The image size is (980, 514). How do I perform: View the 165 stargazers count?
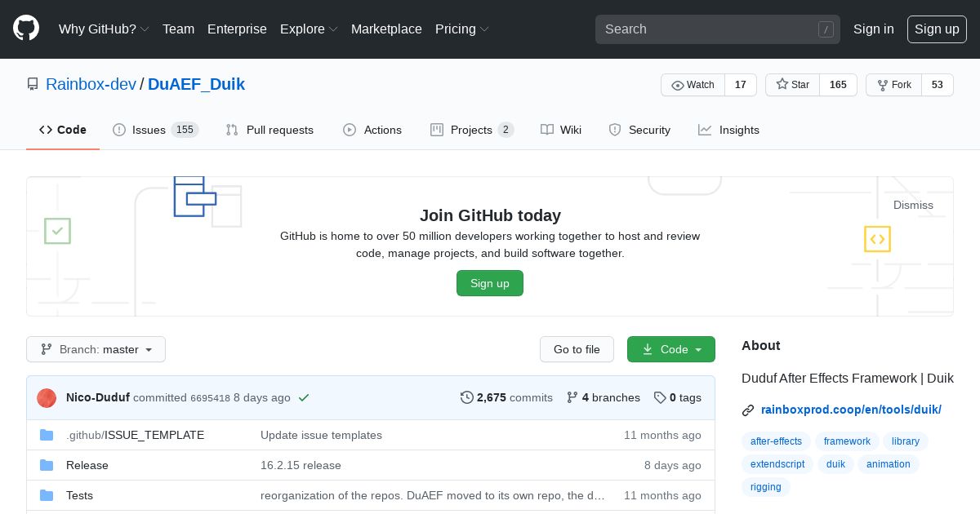tap(838, 85)
